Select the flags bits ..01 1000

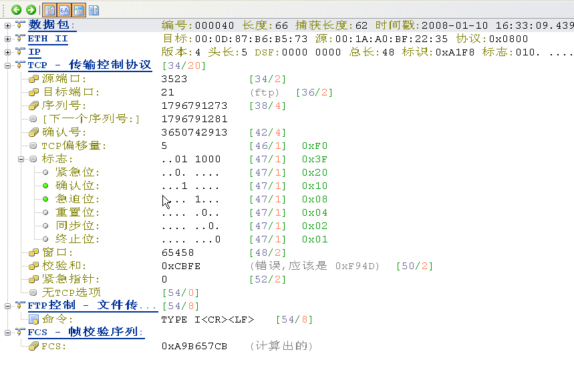coord(191,159)
